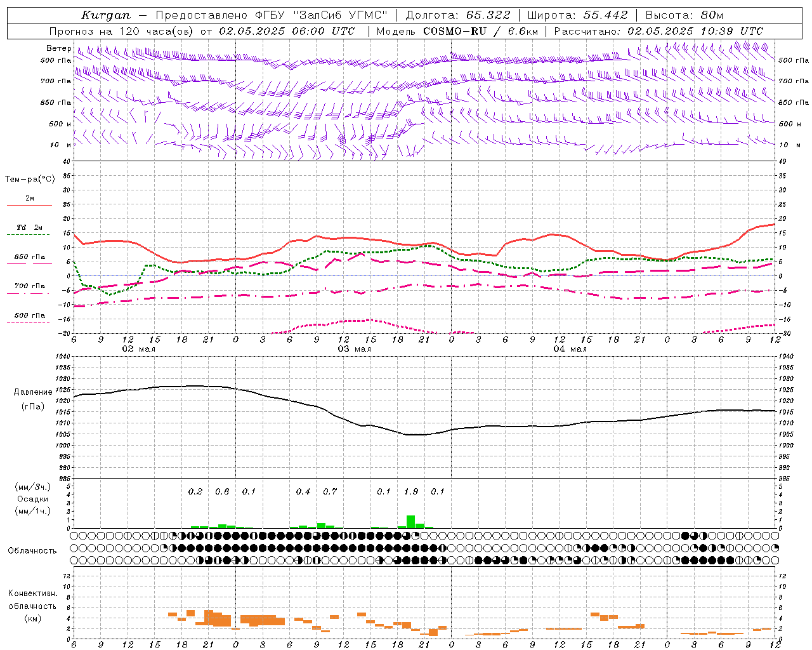Click the "Kurgan" station title
Image resolution: width=812 pixels, height=650 pixels.
[x=106, y=15]
